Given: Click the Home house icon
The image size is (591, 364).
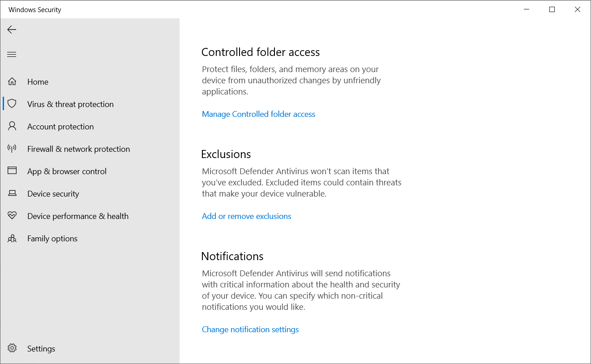Looking at the screenshot, I should tap(12, 81).
